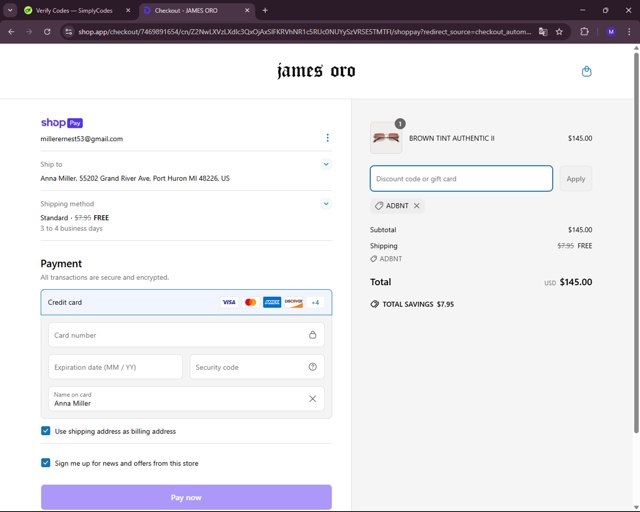Open the shopping bag cart icon
Image resolution: width=640 pixels, height=512 pixels.
(x=587, y=71)
